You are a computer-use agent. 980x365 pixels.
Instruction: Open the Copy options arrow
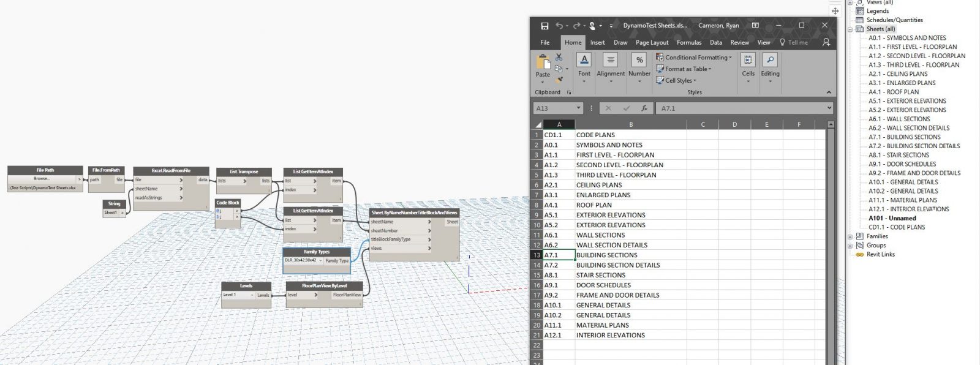[567, 69]
